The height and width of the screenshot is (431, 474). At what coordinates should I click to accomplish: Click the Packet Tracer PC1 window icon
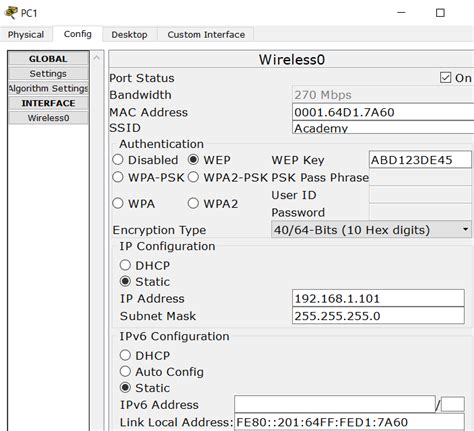[11, 12]
